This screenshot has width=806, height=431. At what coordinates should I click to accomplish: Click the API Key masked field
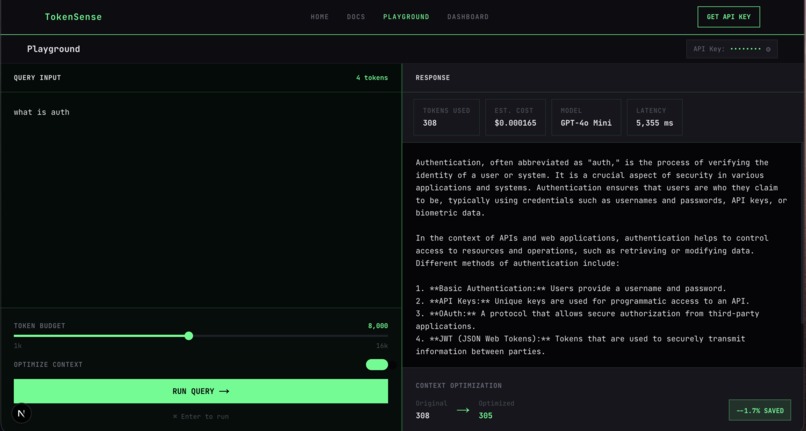coord(731,49)
